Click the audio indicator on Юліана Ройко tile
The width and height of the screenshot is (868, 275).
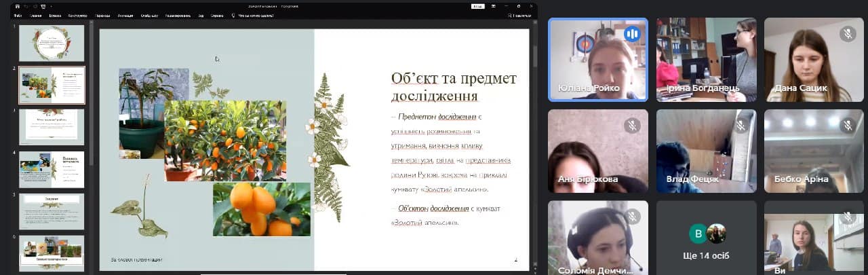632,33
